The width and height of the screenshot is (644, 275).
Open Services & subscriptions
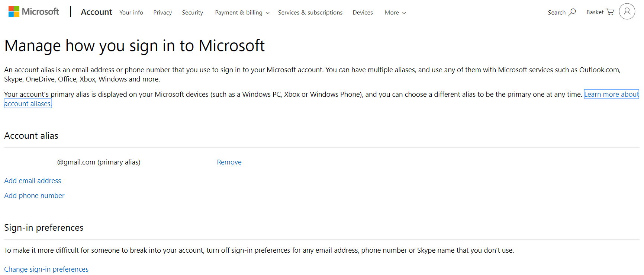click(310, 13)
